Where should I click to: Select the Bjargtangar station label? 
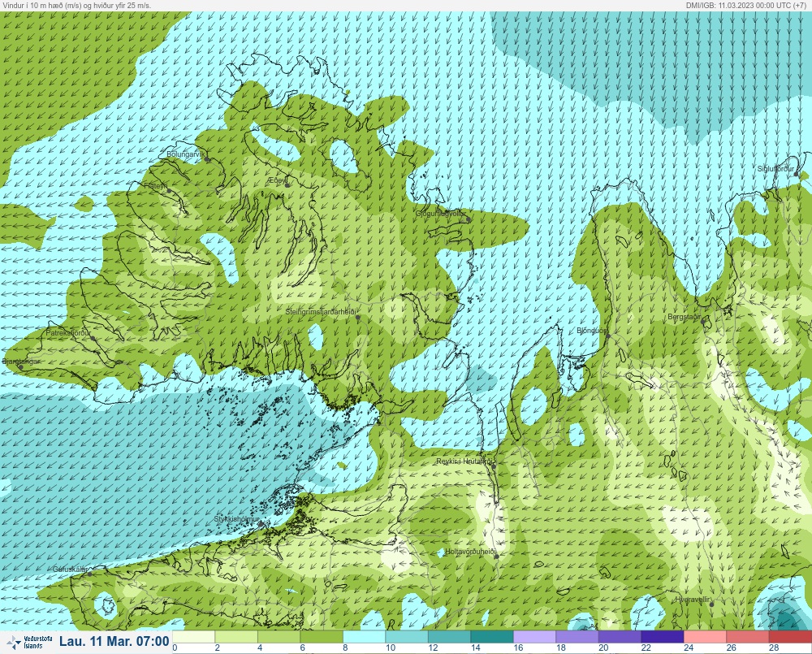point(21,362)
